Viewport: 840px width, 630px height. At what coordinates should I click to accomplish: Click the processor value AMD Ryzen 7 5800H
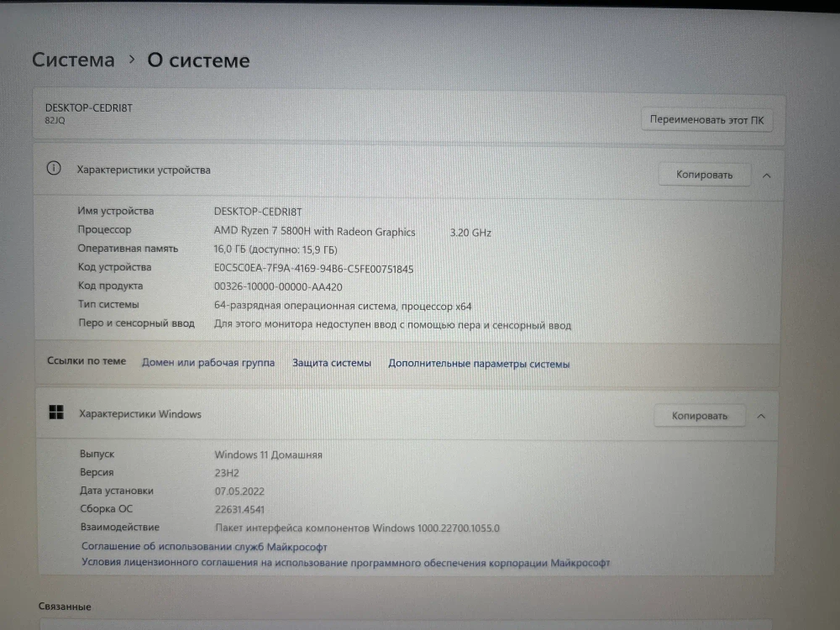coord(315,232)
